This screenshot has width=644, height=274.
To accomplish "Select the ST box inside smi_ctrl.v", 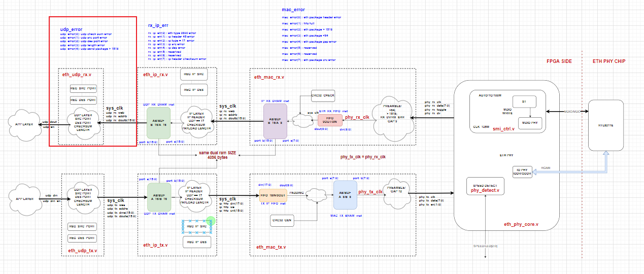I will [x=525, y=101].
